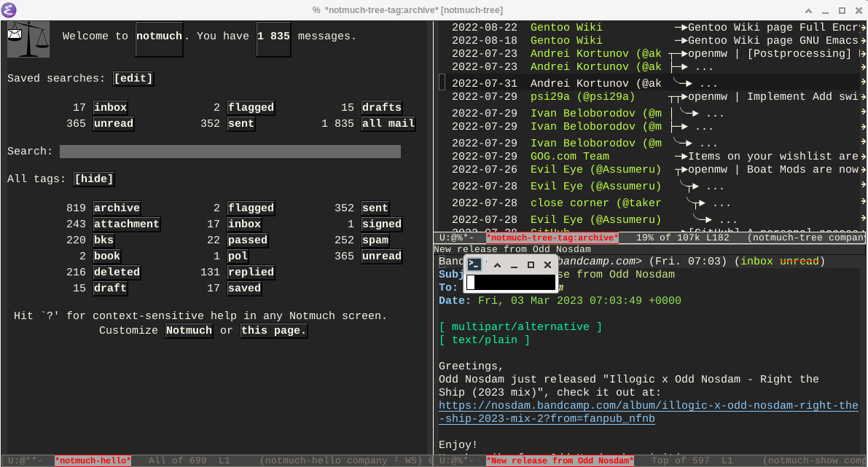The image size is (868, 467).
Task: Close the small floating terminal window
Action: (547, 265)
